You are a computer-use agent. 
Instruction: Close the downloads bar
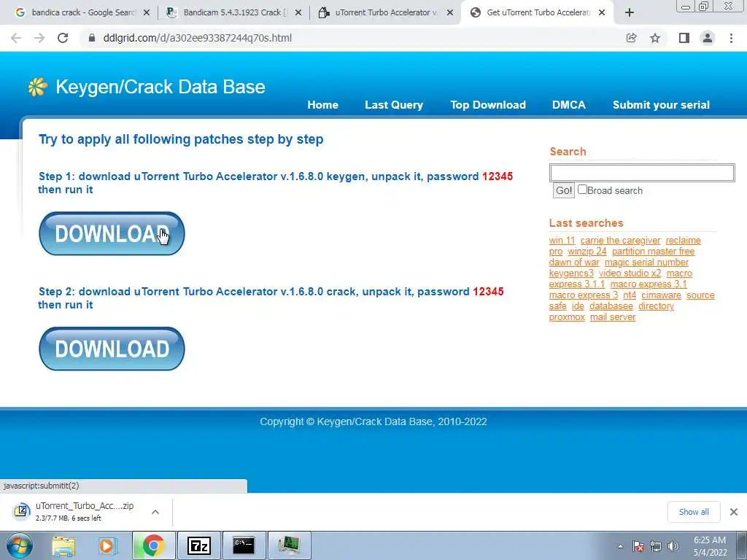pos(734,512)
